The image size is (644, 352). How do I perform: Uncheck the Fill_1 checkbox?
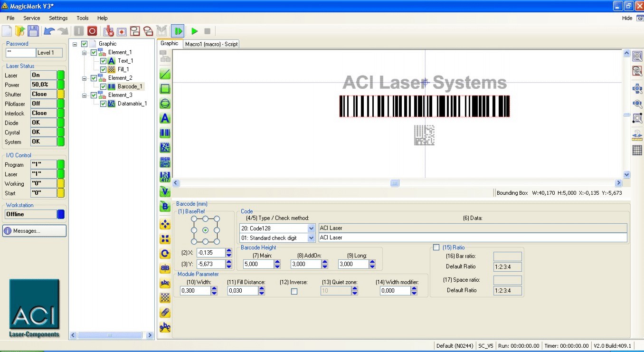pyautogui.click(x=103, y=69)
